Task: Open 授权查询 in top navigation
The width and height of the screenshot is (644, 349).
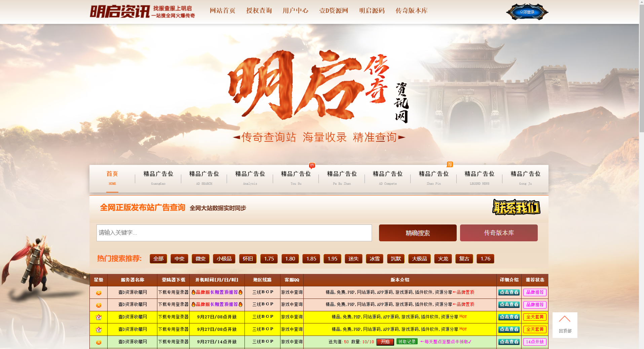Action: [x=259, y=11]
